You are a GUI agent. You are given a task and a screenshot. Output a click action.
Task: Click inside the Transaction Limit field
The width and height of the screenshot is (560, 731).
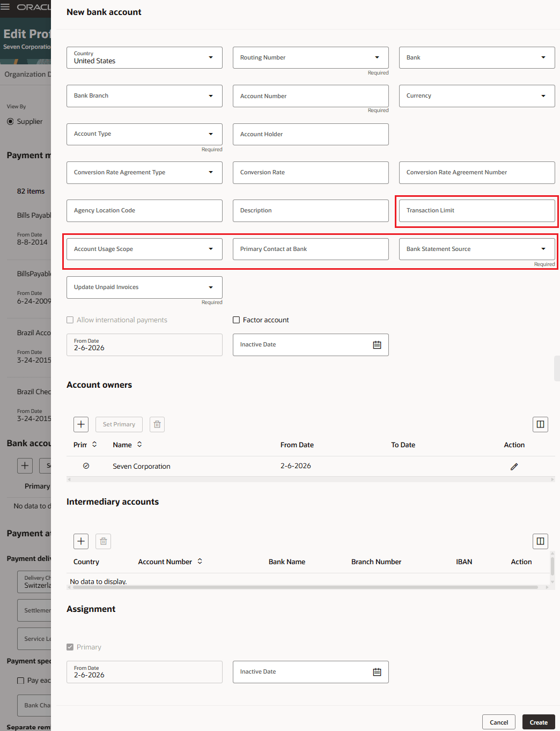tap(475, 210)
